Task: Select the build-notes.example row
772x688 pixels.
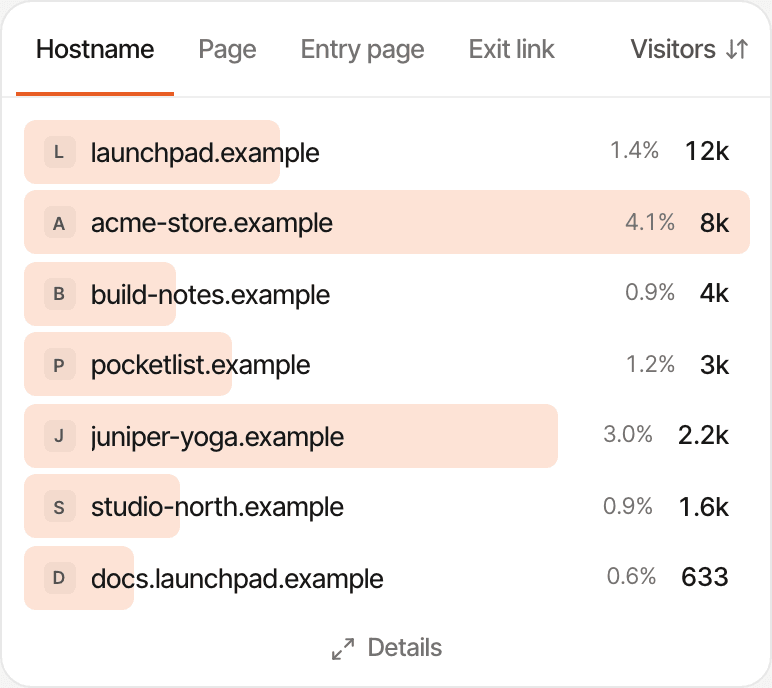Action: (386, 294)
